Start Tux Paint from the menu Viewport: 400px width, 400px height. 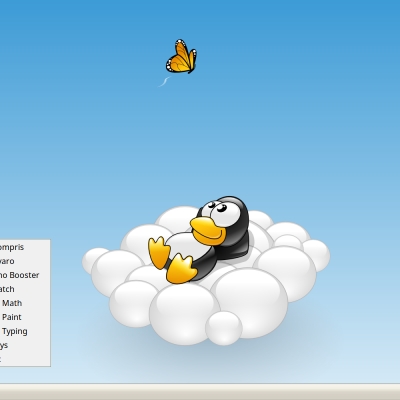click(25, 317)
